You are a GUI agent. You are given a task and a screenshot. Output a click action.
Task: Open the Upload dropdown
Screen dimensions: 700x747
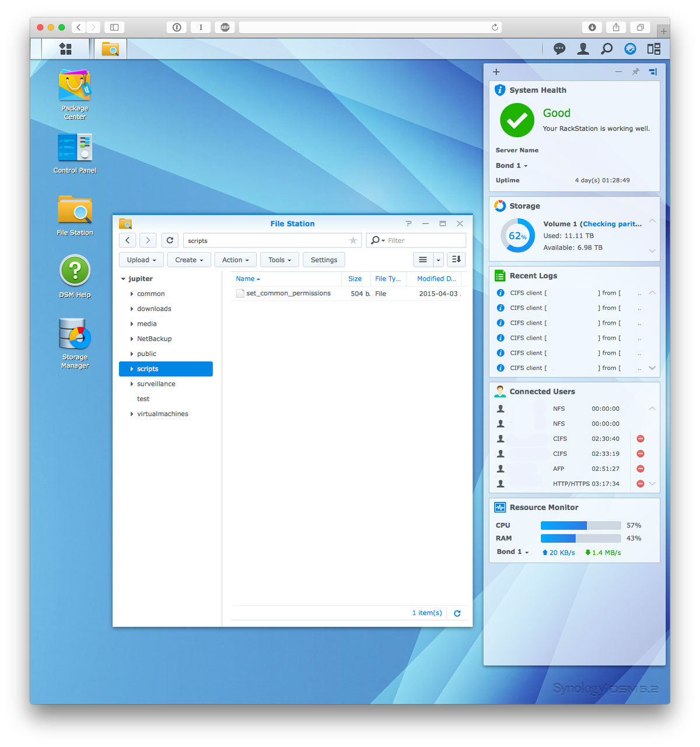pyautogui.click(x=142, y=260)
